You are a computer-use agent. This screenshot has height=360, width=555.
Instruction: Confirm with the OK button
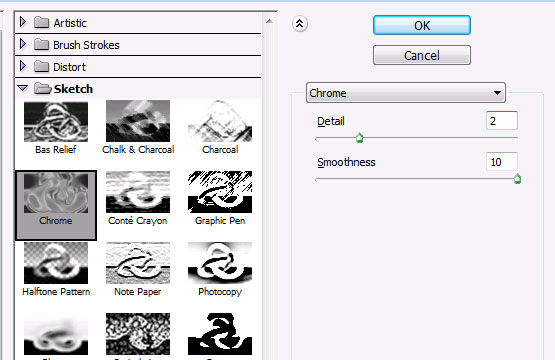[x=422, y=25]
